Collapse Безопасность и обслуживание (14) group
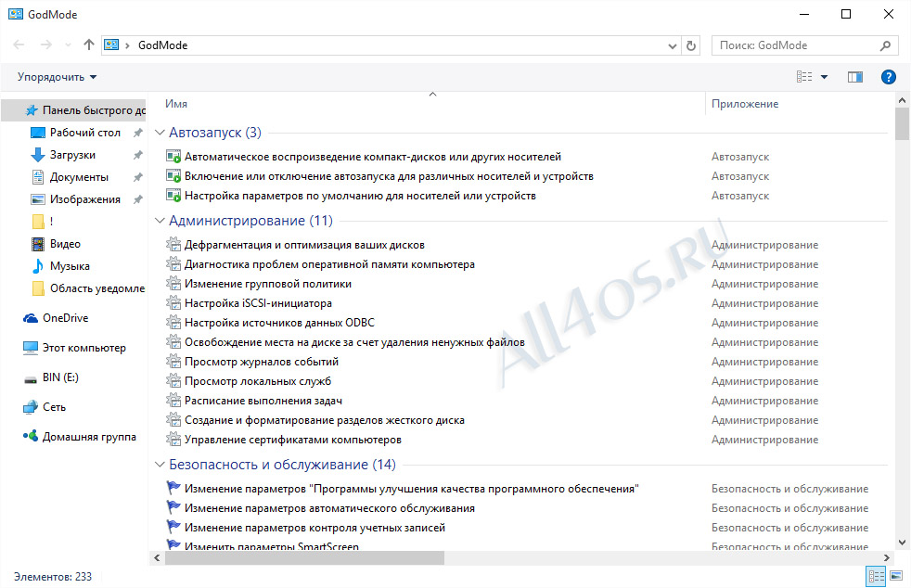 click(160, 465)
